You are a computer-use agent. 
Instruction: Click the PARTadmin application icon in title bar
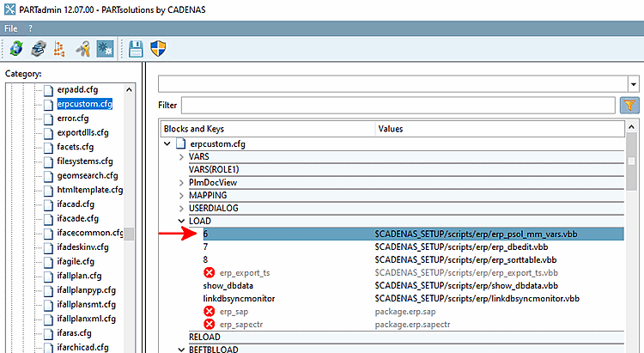[9, 9]
